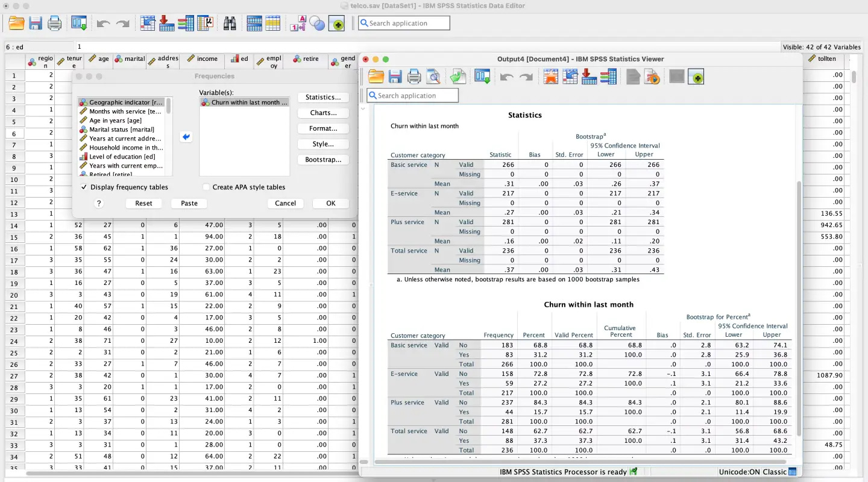Undo the last Data Editor action
Screen dimensions: 868x482
click(x=104, y=23)
